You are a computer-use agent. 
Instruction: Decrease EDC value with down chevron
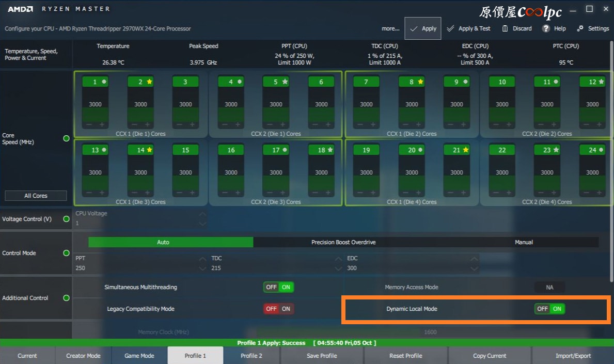pyautogui.click(x=474, y=268)
